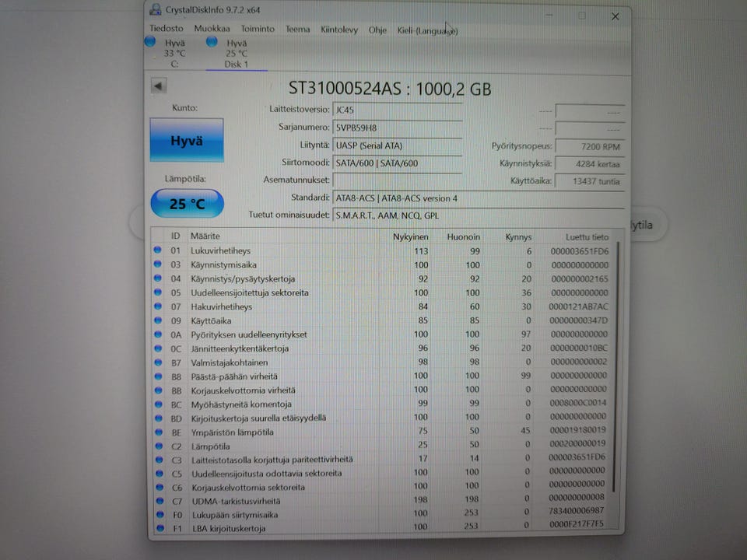Click the Siirtomoodi field SATA/600
This screenshot has width=747, height=560.
click(x=398, y=163)
